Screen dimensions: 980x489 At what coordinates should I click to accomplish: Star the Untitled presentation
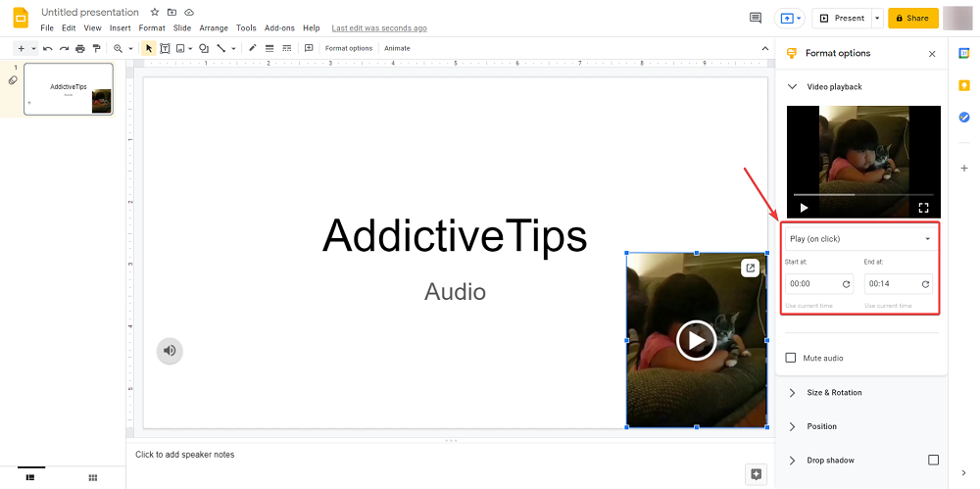(155, 12)
